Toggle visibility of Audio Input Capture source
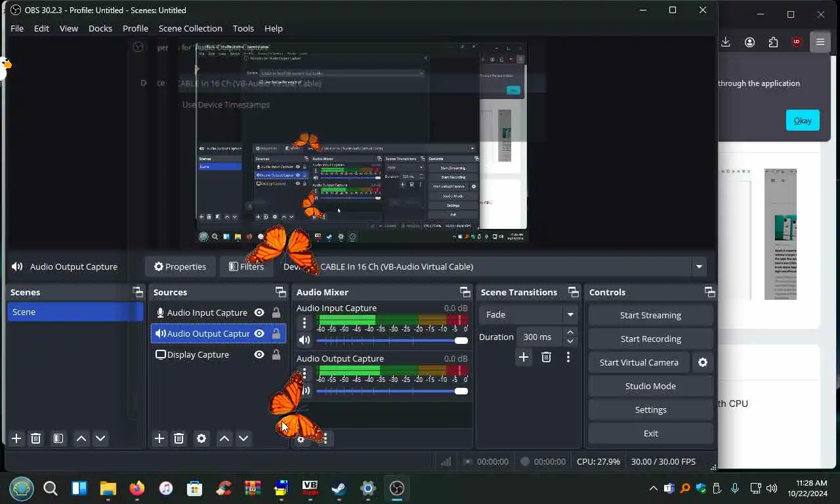 point(259,312)
